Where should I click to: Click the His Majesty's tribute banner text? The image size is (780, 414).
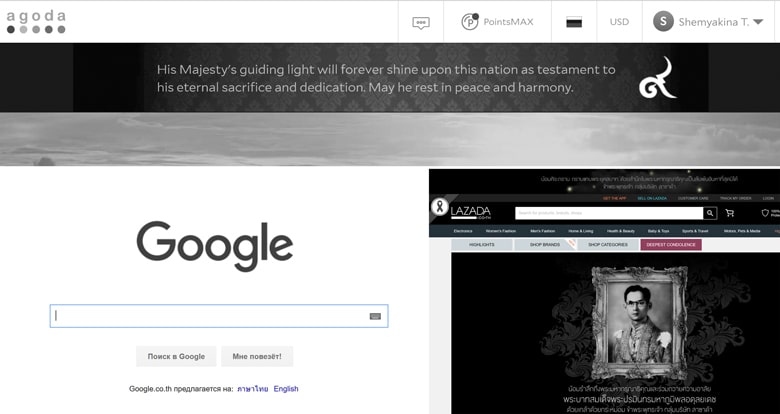pos(386,79)
